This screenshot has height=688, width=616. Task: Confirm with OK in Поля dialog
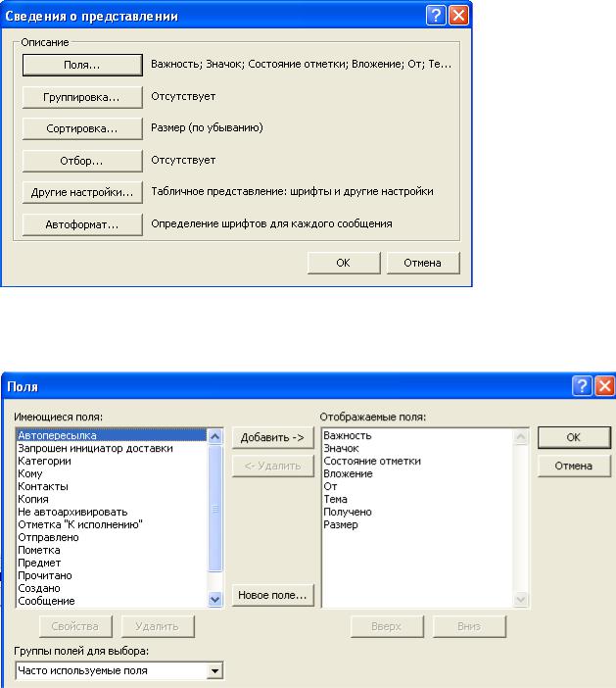(x=574, y=437)
